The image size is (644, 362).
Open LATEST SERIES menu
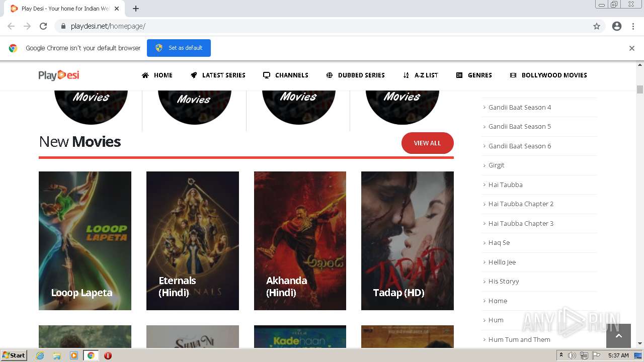(x=218, y=75)
